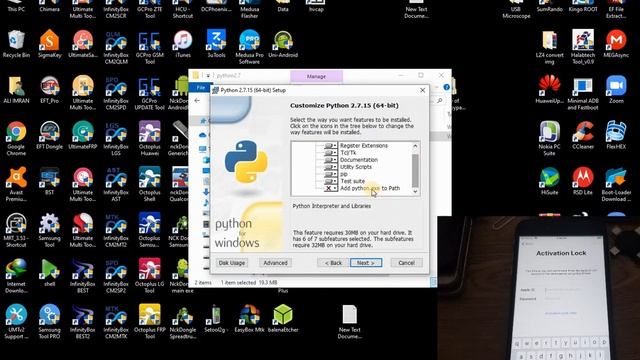Open the Test suite feature dropdown

point(331,181)
